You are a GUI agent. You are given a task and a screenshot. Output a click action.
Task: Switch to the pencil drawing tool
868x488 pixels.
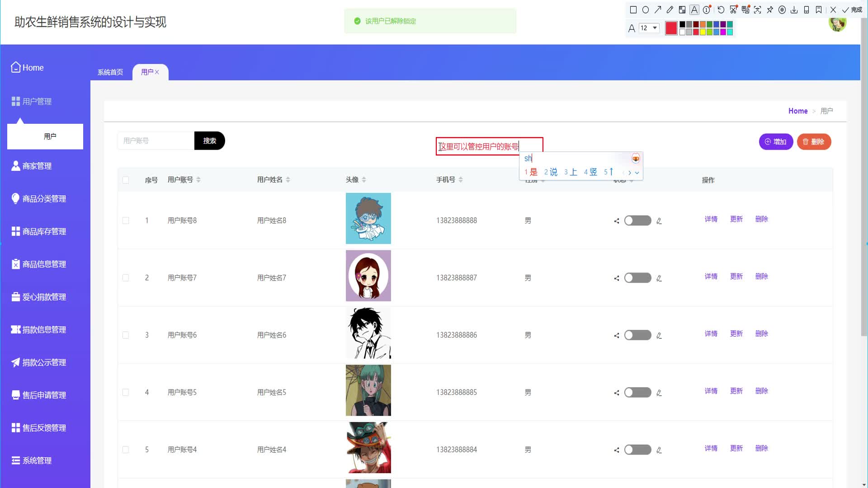coord(670,9)
